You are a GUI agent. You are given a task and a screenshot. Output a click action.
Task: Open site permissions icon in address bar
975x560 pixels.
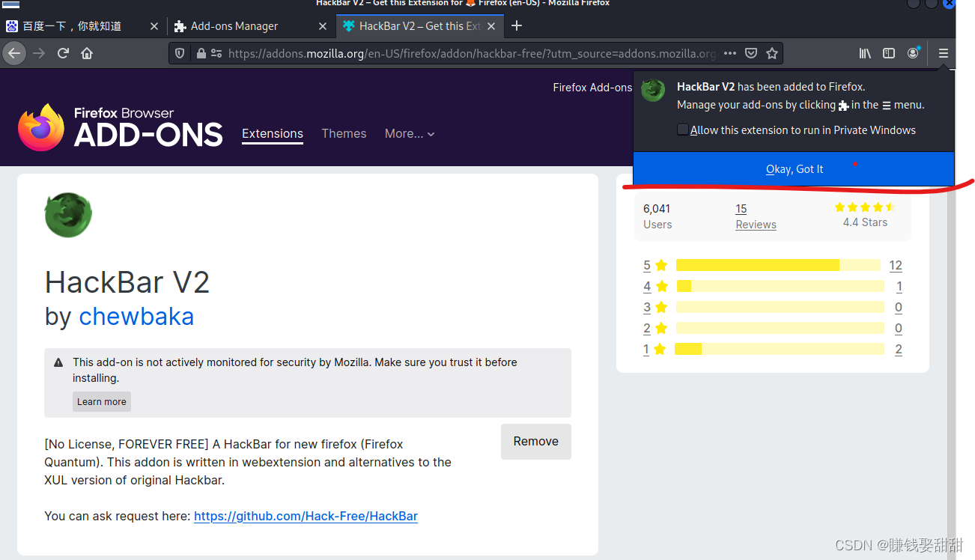[216, 53]
